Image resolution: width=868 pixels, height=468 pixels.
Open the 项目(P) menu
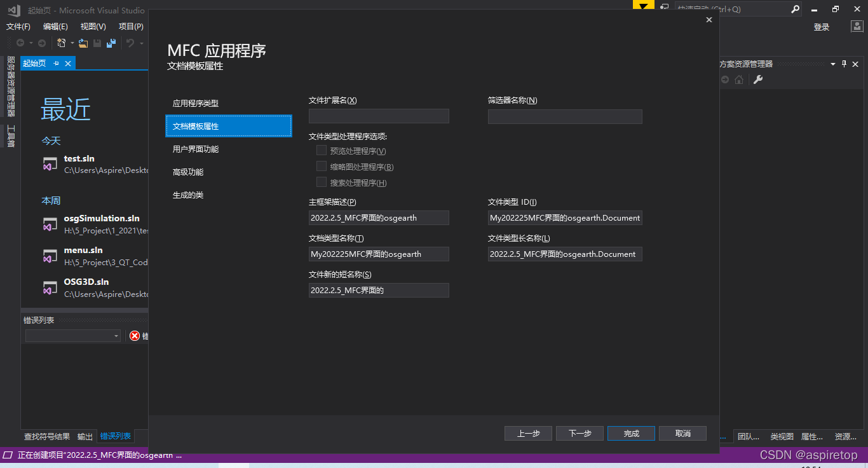pos(131,27)
